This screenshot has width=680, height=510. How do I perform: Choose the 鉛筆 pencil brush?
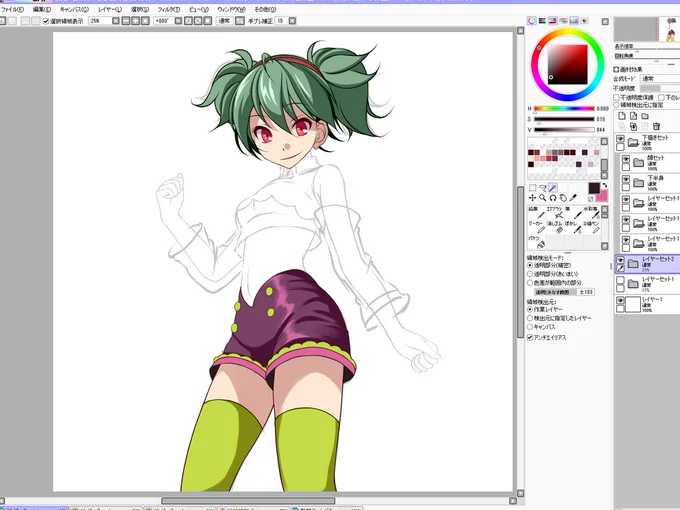click(536, 212)
